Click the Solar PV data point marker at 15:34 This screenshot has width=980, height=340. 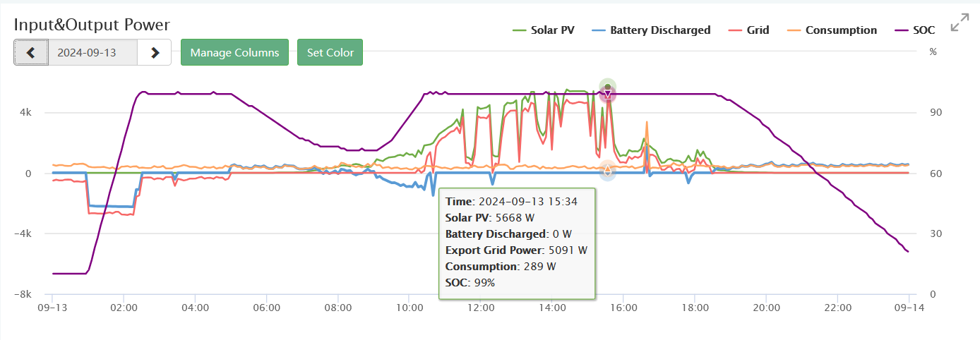pos(607,87)
